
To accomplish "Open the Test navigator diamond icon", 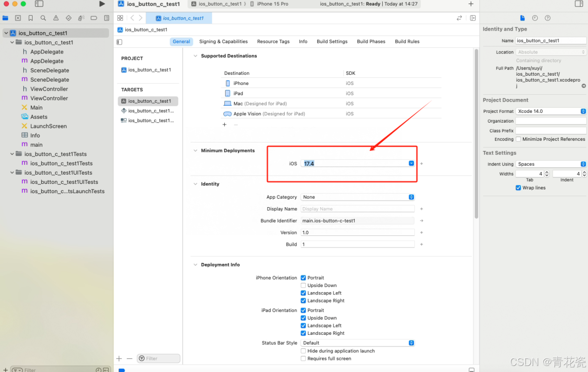I will click(68, 18).
